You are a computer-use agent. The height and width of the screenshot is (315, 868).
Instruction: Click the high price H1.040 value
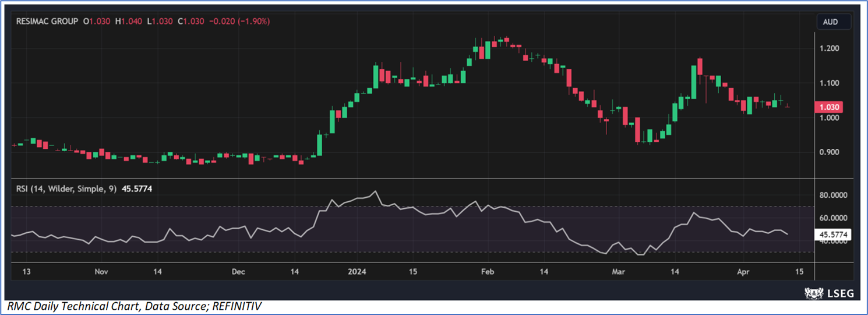[128, 21]
